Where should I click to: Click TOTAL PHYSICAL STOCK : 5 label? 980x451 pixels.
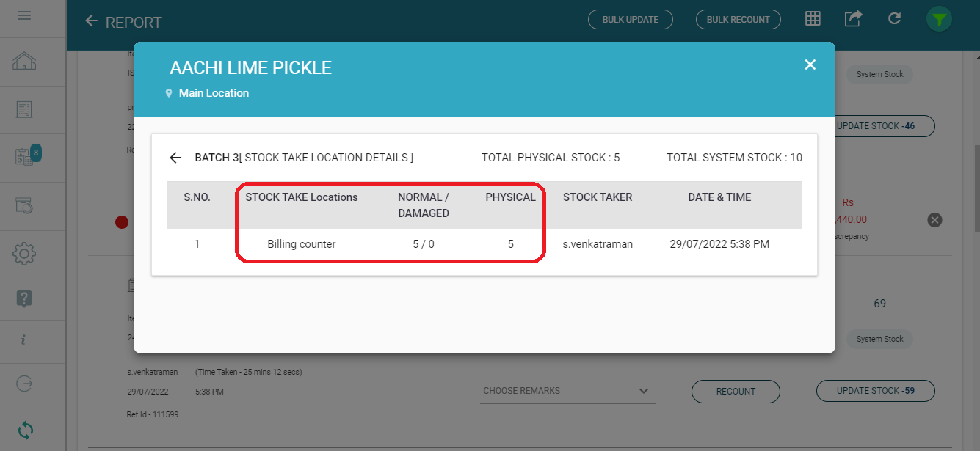pos(551,158)
